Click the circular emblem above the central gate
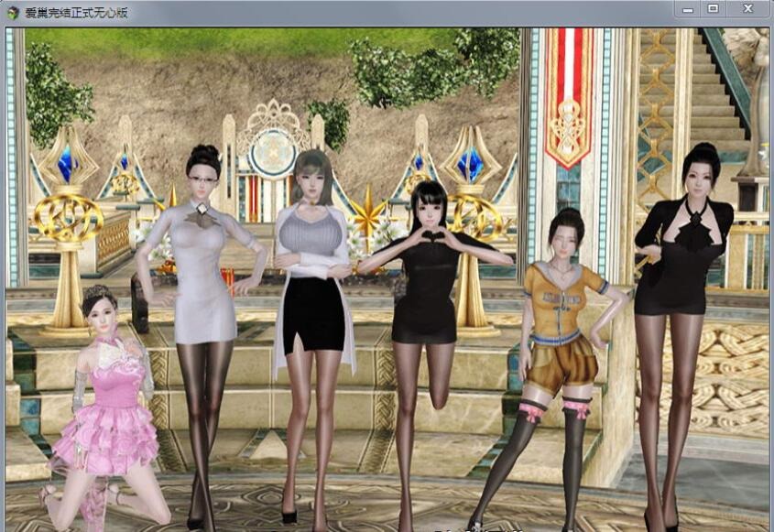The width and height of the screenshot is (774, 532). [x=271, y=151]
